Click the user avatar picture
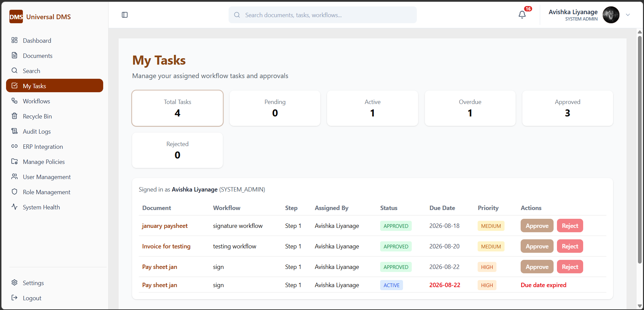 (x=611, y=15)
